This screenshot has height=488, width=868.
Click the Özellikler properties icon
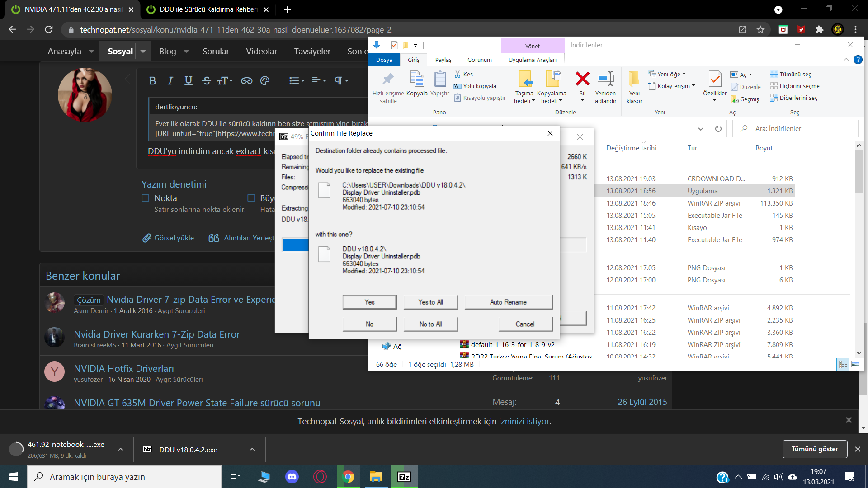pos(714,80)
